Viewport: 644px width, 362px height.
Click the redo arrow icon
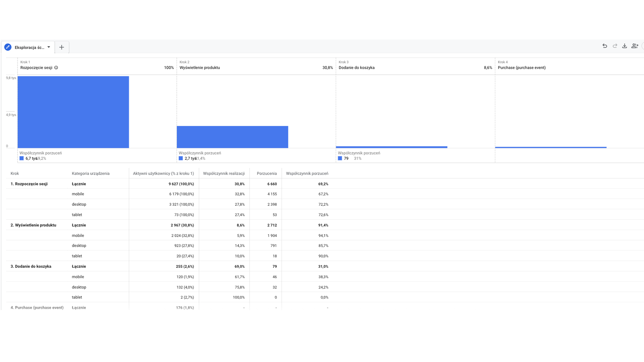point(615,46)
